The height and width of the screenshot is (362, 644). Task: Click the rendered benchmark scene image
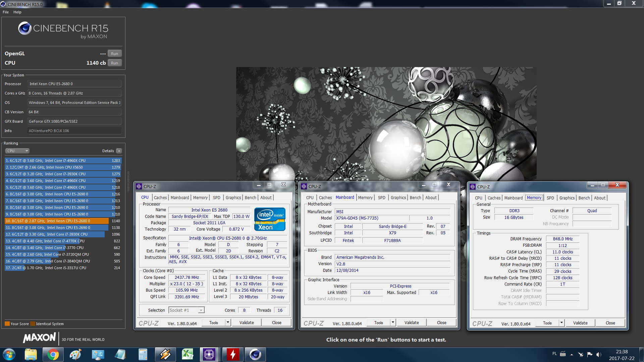pyautogui.click(x=386, y=124)
